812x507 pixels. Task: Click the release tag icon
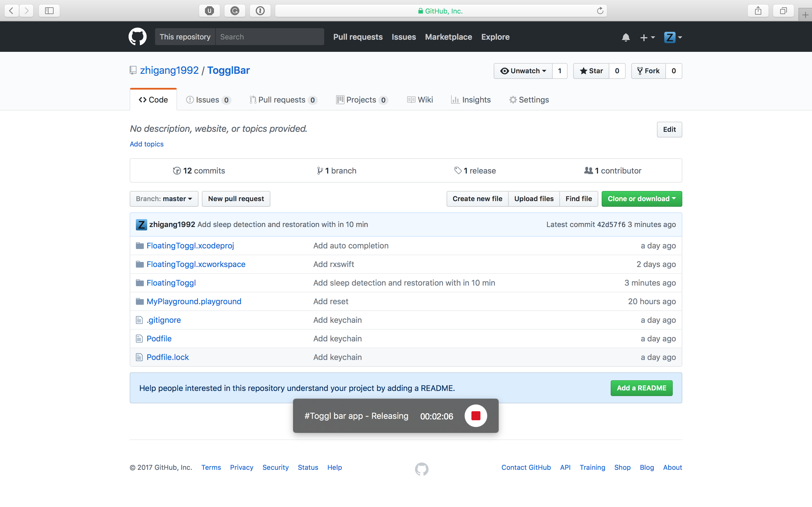pyautogui.click(x=458, y=171)
